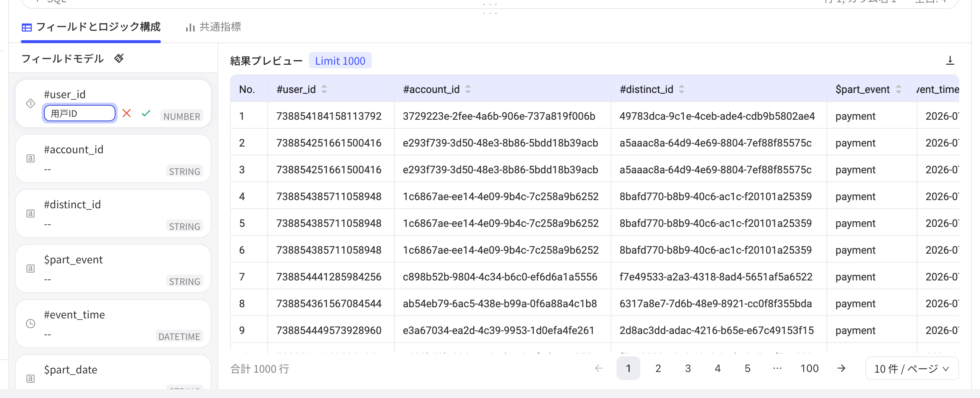Click the DATETIME type tag on #event_time
This screenshot has height=398, width=980.
pyautogui.click(x=179, y=336)
